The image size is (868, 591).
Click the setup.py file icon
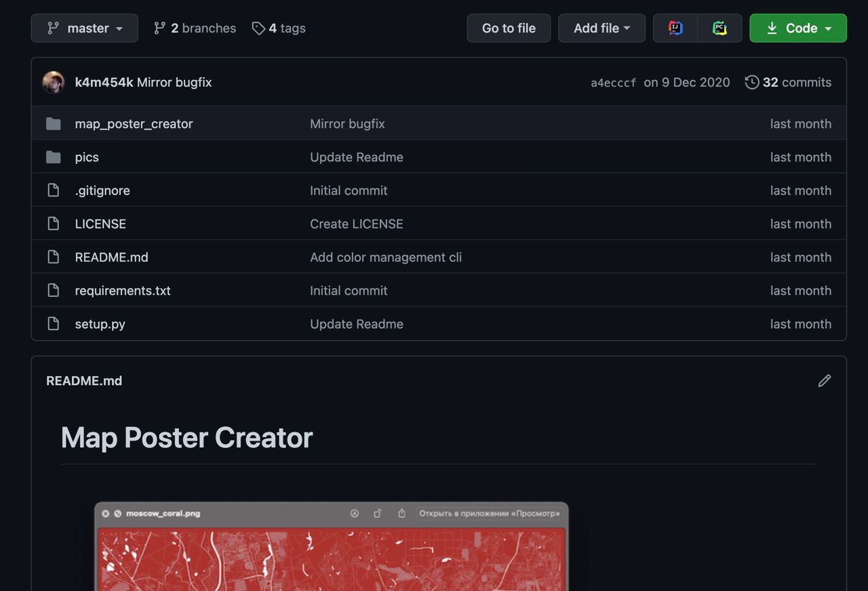point(54,324)
